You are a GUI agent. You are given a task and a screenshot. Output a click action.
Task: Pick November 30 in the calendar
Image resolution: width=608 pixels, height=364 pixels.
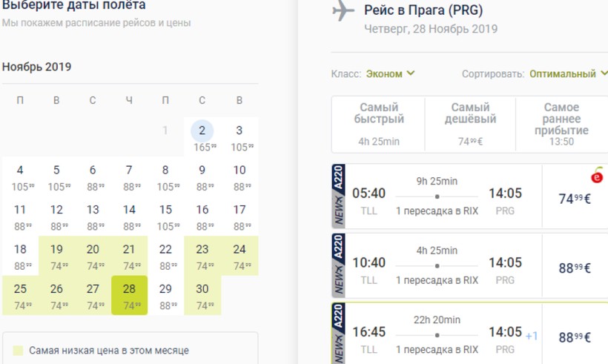tap(202, 295)
